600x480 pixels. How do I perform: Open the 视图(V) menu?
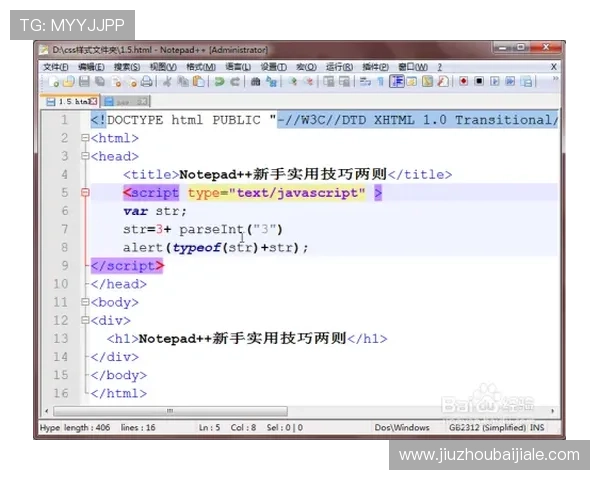[x=163, y=67]
